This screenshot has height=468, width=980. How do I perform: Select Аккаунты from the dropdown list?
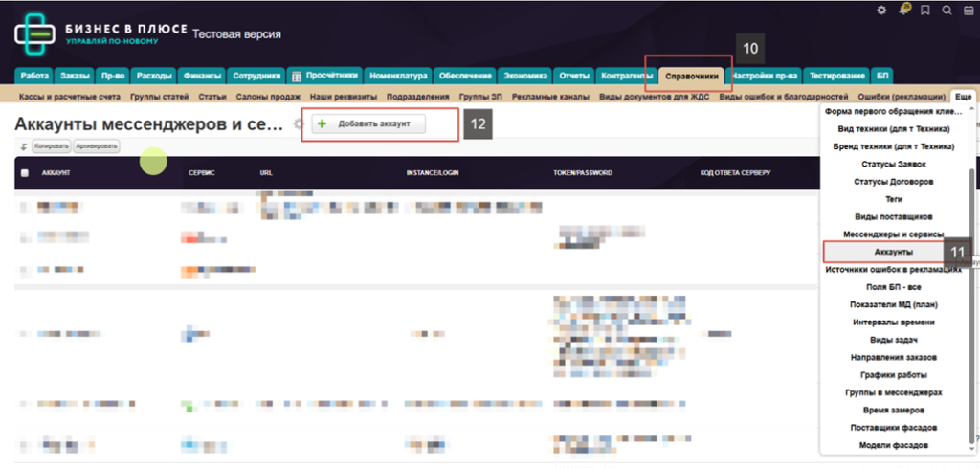893,252
